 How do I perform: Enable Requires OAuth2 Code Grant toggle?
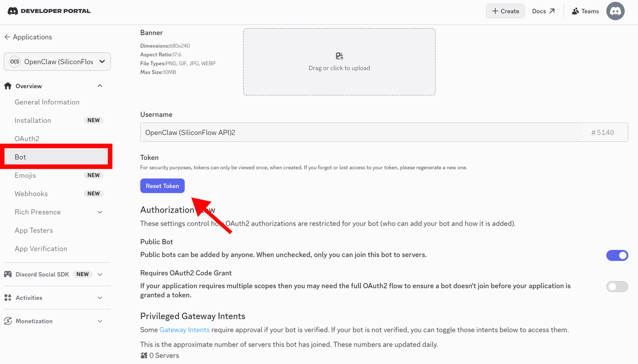tap(617, 286)
